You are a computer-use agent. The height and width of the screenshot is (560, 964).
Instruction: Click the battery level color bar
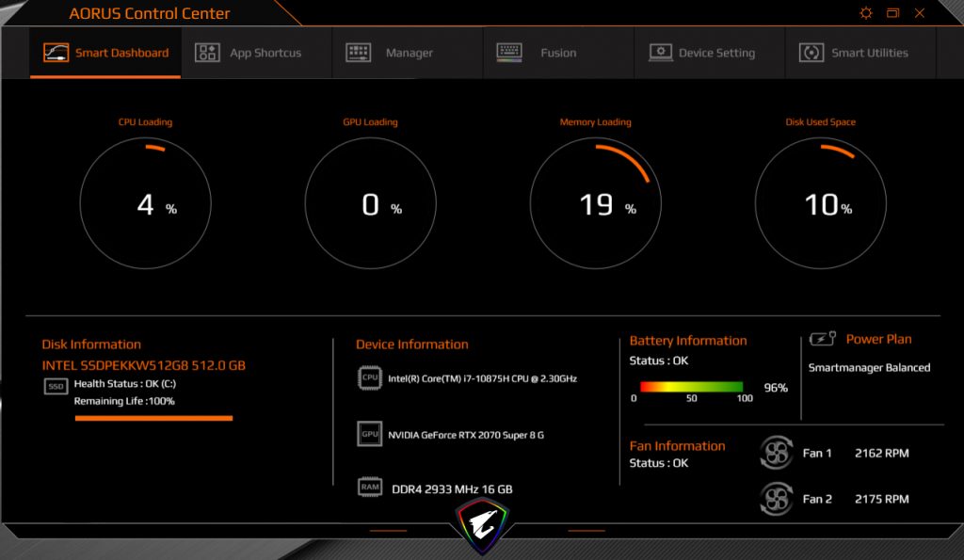click(x=692, y=387)
